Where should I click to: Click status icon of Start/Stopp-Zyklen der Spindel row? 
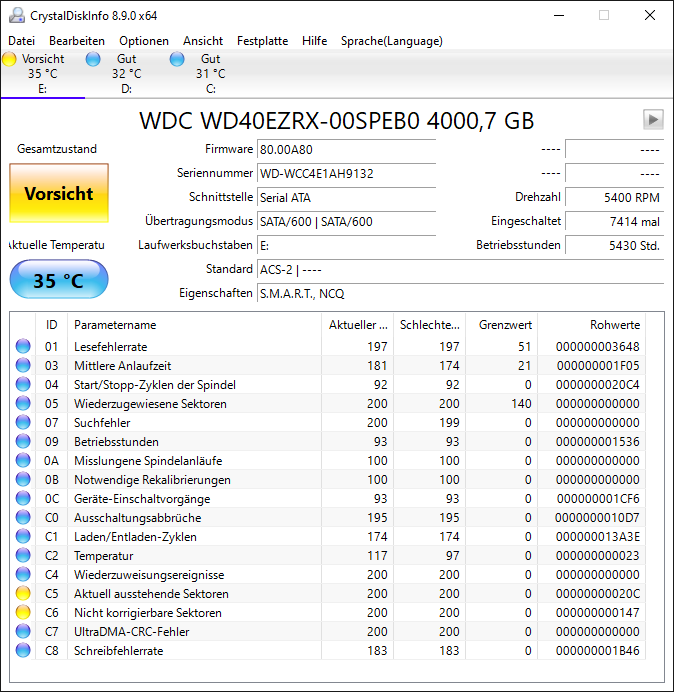pos(23,384)
